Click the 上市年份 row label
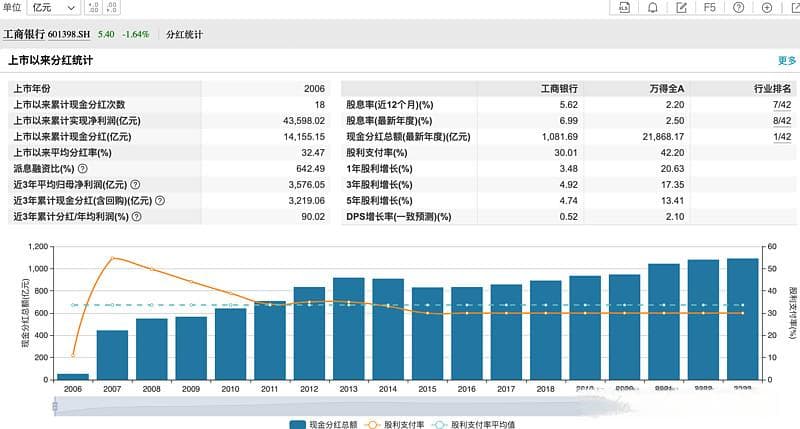 click(x=32, y=89)
